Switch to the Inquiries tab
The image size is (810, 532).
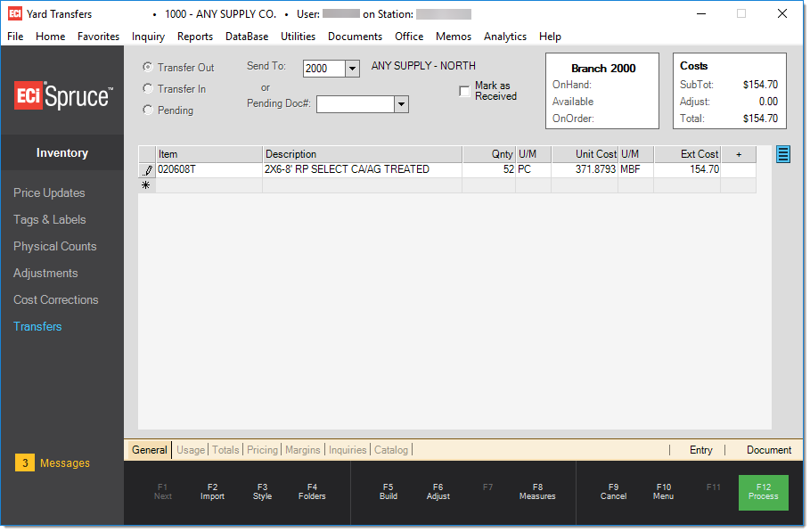(348, 452)
